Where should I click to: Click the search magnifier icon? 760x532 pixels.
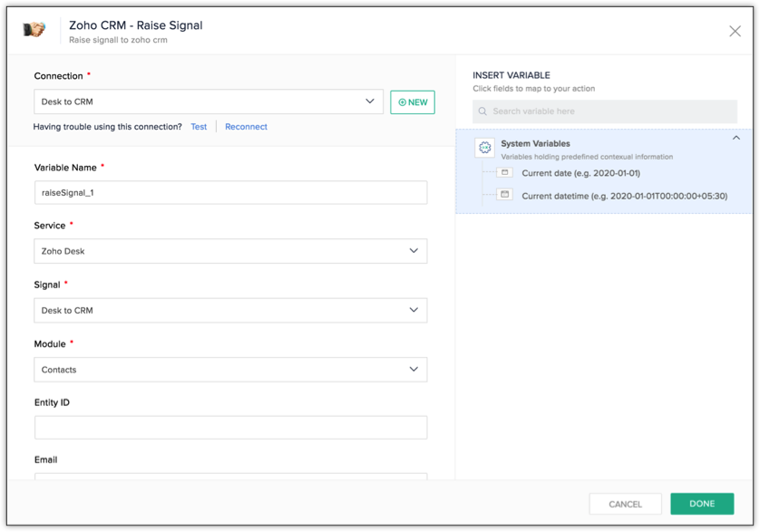click(482, 111)
